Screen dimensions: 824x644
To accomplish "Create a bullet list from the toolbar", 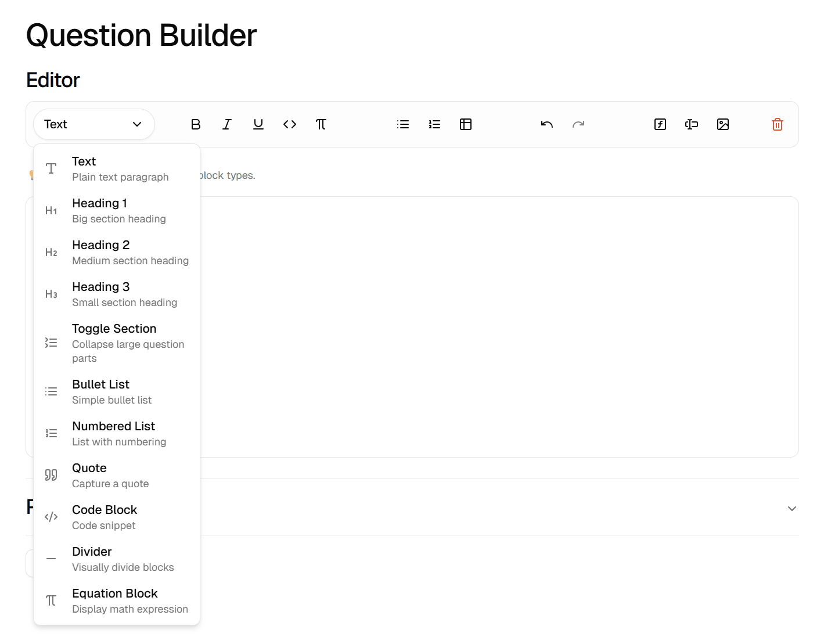I will tap(403, 124).
